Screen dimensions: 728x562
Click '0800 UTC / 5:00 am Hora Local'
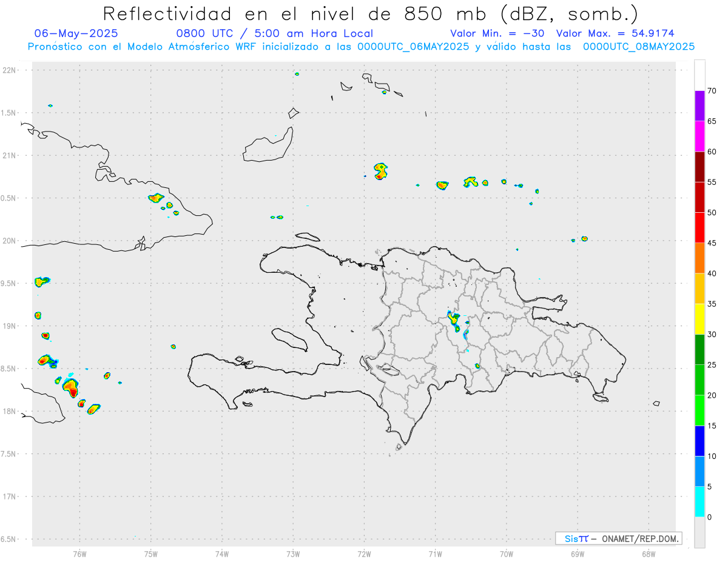click(x=274, y=33)
